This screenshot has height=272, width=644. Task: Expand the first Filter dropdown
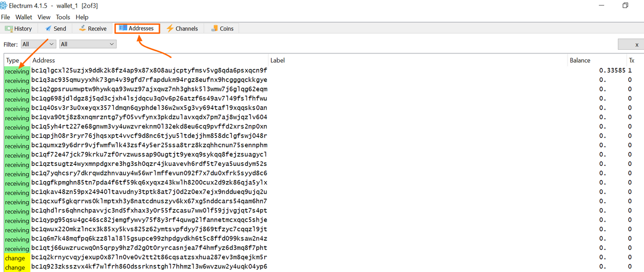38,44
